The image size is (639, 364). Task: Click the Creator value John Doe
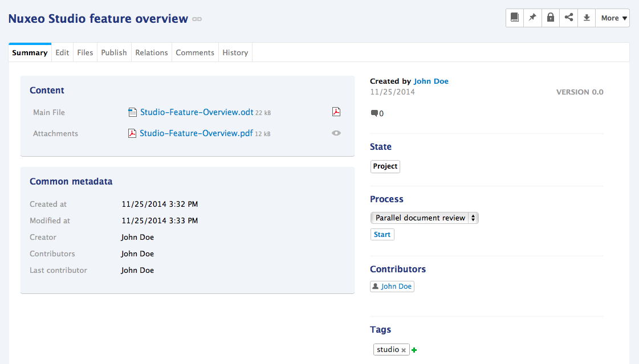click(x=137, y=237)
